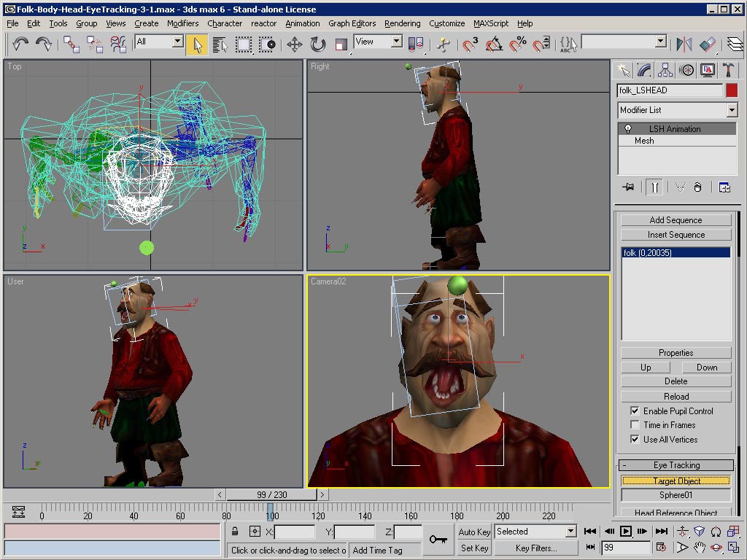Select the Select and Move tool
Image resolution: width=747 pixels, height=560 pixels.
295,44
